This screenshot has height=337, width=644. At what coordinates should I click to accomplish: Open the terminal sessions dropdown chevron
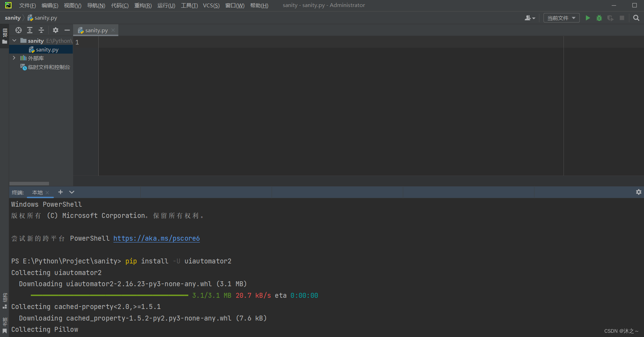[x=71, y=192]
